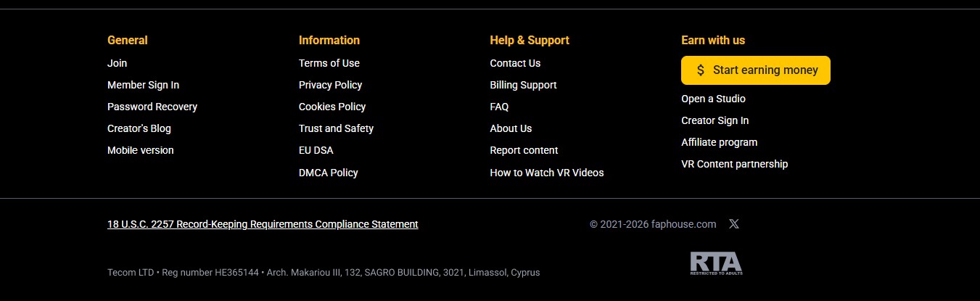The height and width of the screenshot is (301, 980).
Task: Visit the About Us page
Action: [511, 128]
